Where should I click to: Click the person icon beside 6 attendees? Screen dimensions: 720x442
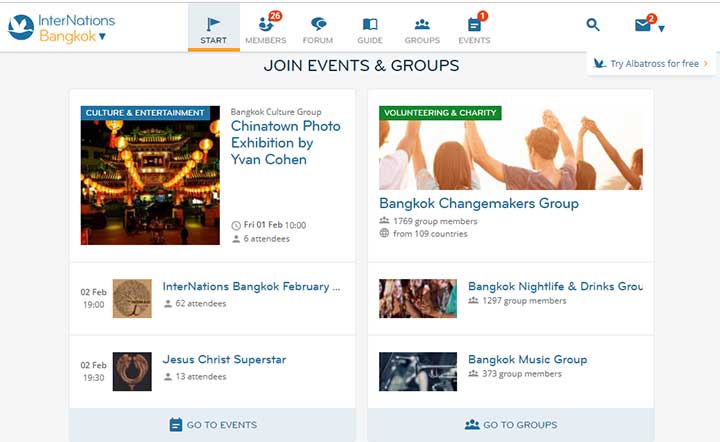(236, 239)
